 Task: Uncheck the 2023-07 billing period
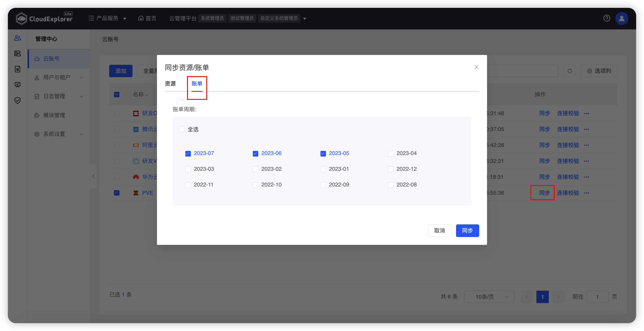coord(188,154)
